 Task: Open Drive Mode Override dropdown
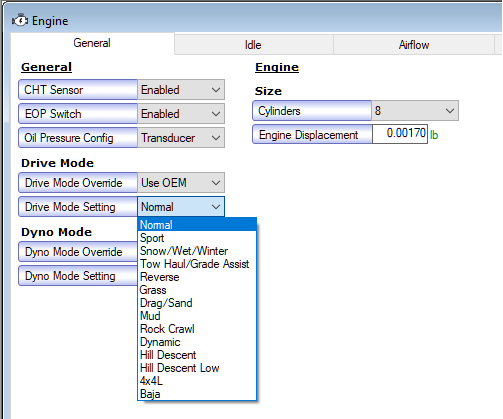(x=181, y=183)
